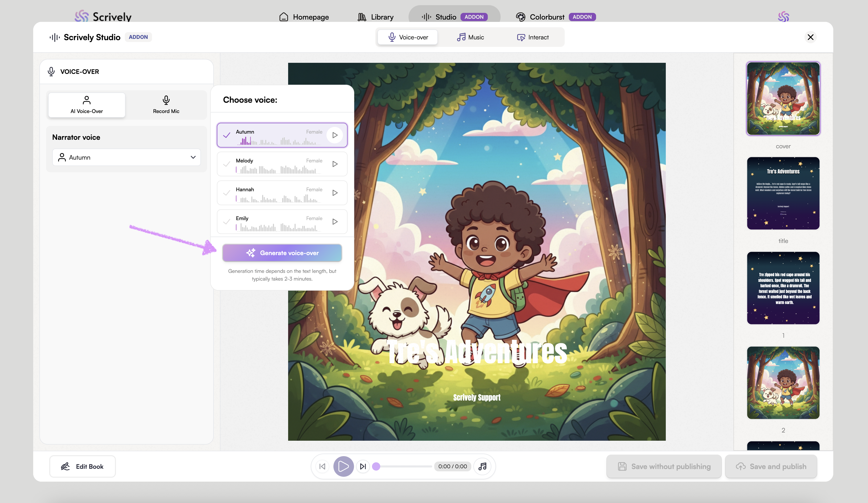Skip to previous page in player
Screen dimensions: 868x503
point(322,466)
